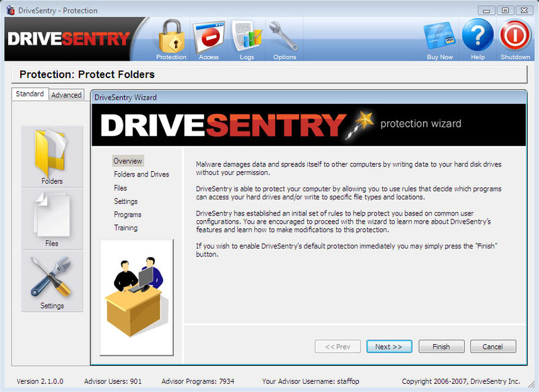Go to the Files wizard step
Image resolution: width=539 pixels, height=392 pixels.
tap(121, 188)
